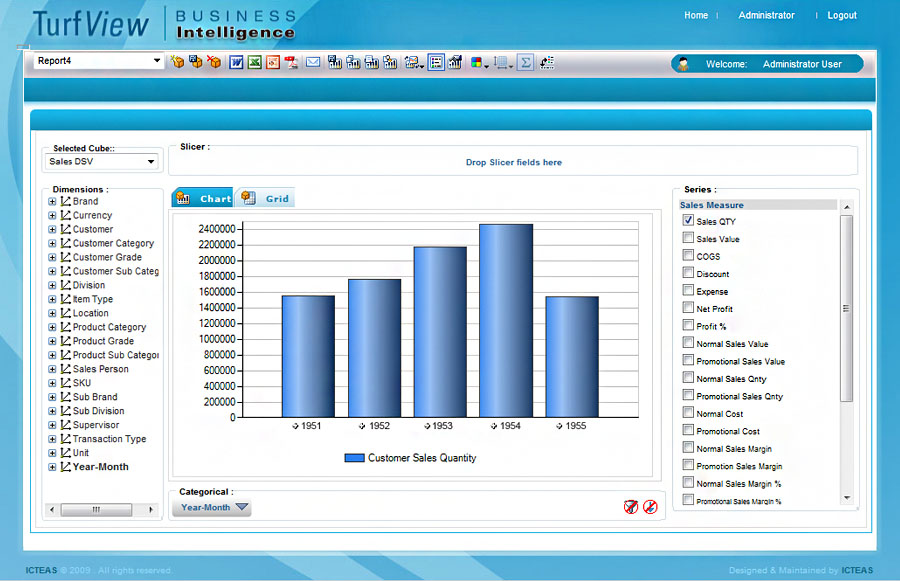Clear filter using the crossed-out funnel icon
This screenshot has height=581, width=900.
point(631,507)
